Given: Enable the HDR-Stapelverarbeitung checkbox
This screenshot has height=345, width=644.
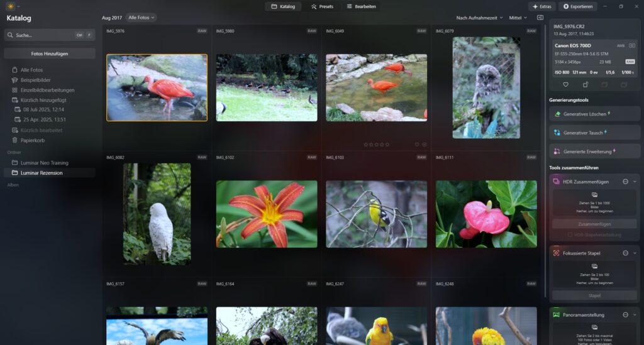Looking at the screenshot, I should coord(570,234).
